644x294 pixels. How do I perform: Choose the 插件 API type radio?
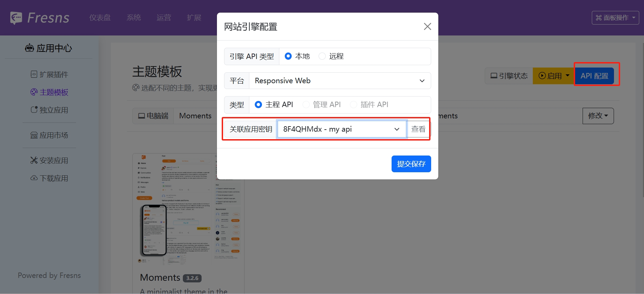(x=353, y=105)
